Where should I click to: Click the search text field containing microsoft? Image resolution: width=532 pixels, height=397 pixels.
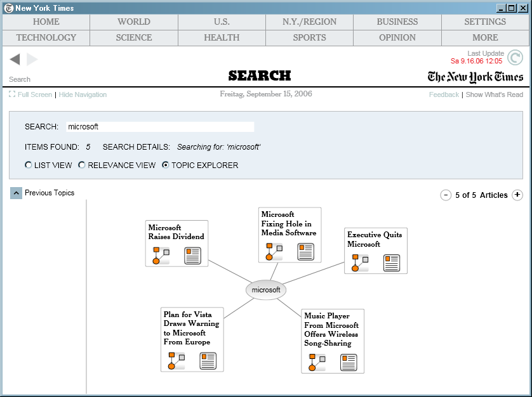pos(160,127)
